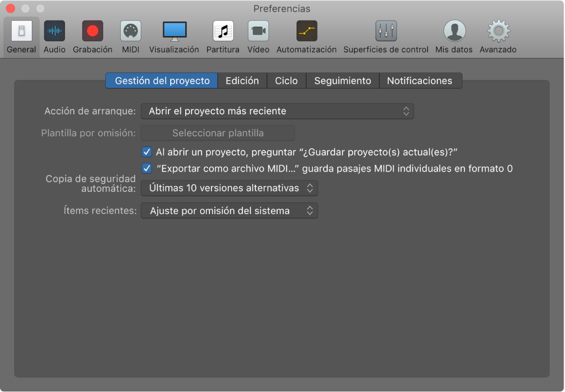Open the MIDI preferences pane
The image size is (565, 392).
tap(130, 32)
